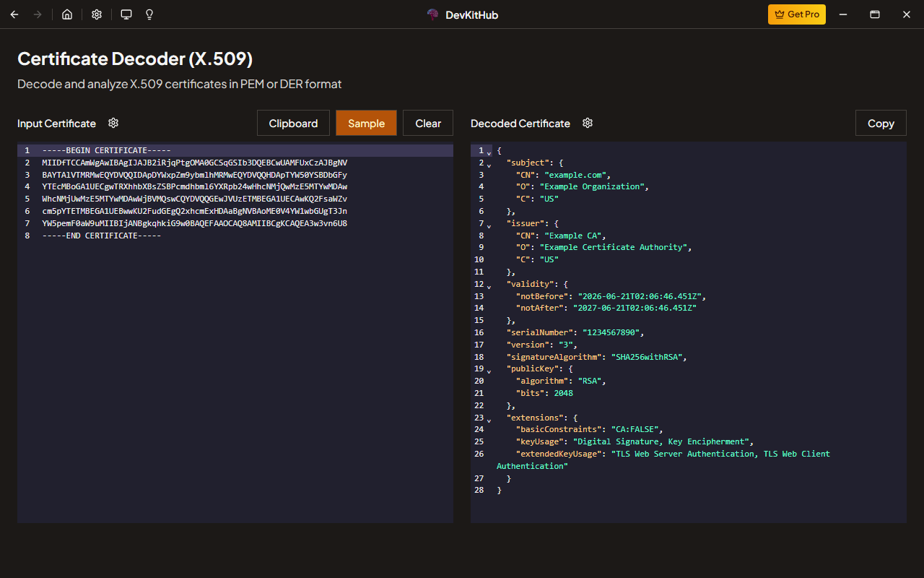Minimize the DevKitHub window
924x578 pixels.
click(842, 14)
